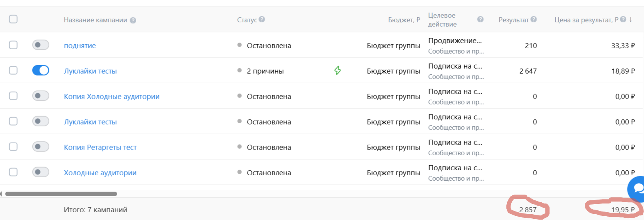This screenshot has height=220, width=644.
Task: Open the blue chat support bubble
Action: 636,189
